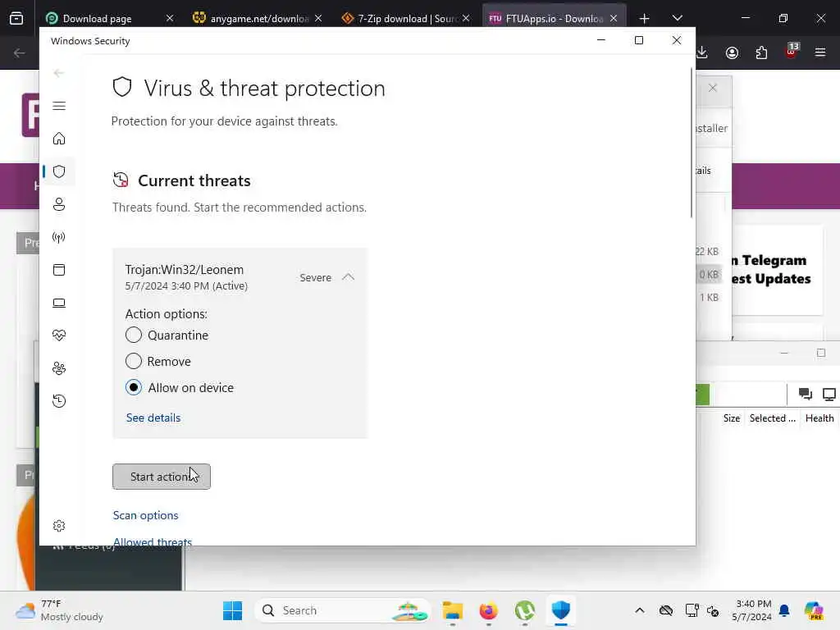Open the clock showing 3:40 PM
This screenshot has height=630, width=840.
(753, 610)
